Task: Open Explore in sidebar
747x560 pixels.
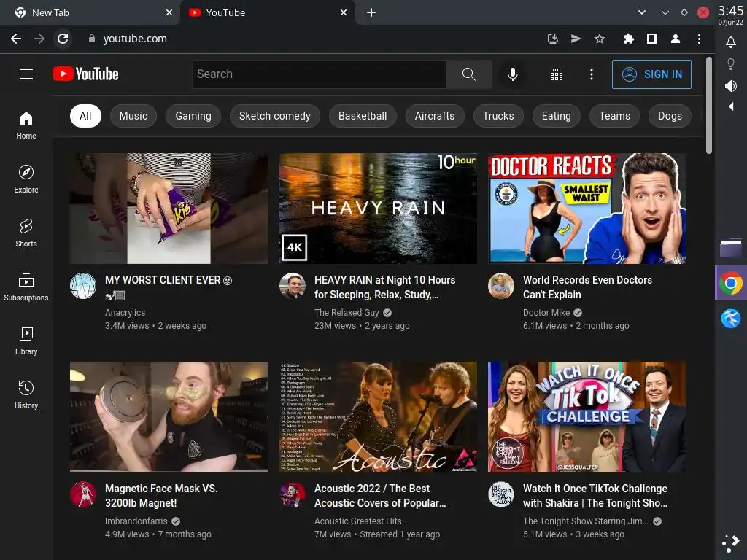Action: [26, 179]
